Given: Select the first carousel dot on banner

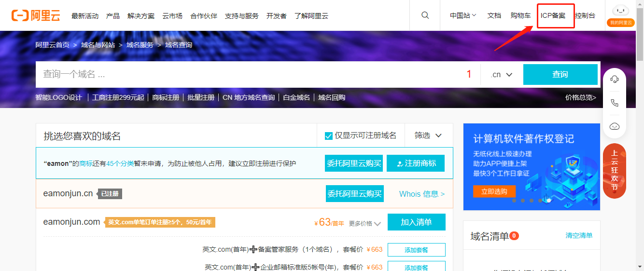Looking at the screenshot, I should point(514,201).
